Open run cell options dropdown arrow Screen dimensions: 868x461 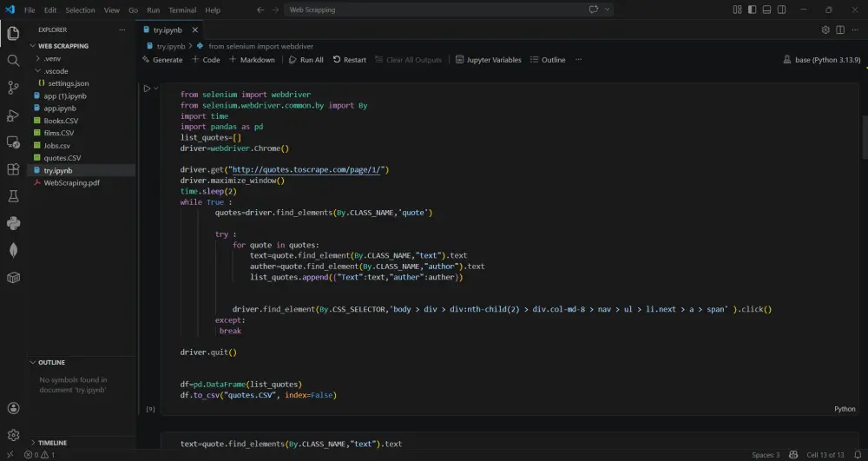click(156, 88)
